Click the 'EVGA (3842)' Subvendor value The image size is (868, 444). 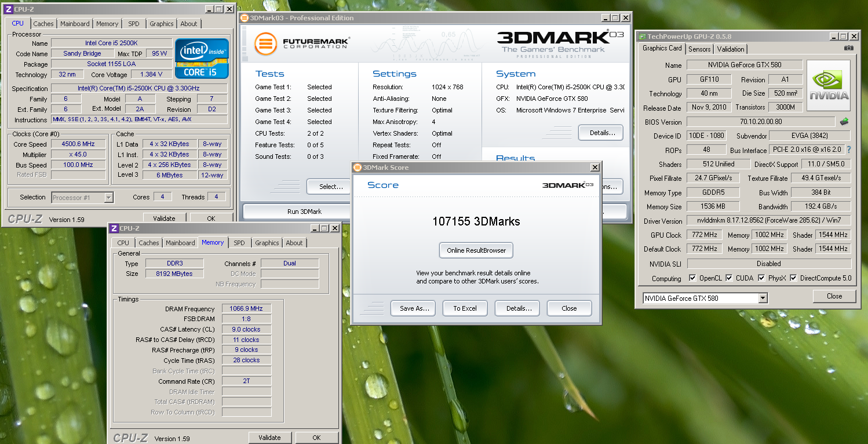[809, 136]
